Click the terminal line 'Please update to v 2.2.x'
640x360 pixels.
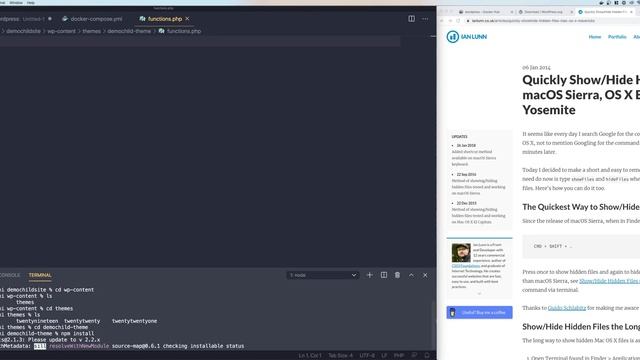click(50, 340)
